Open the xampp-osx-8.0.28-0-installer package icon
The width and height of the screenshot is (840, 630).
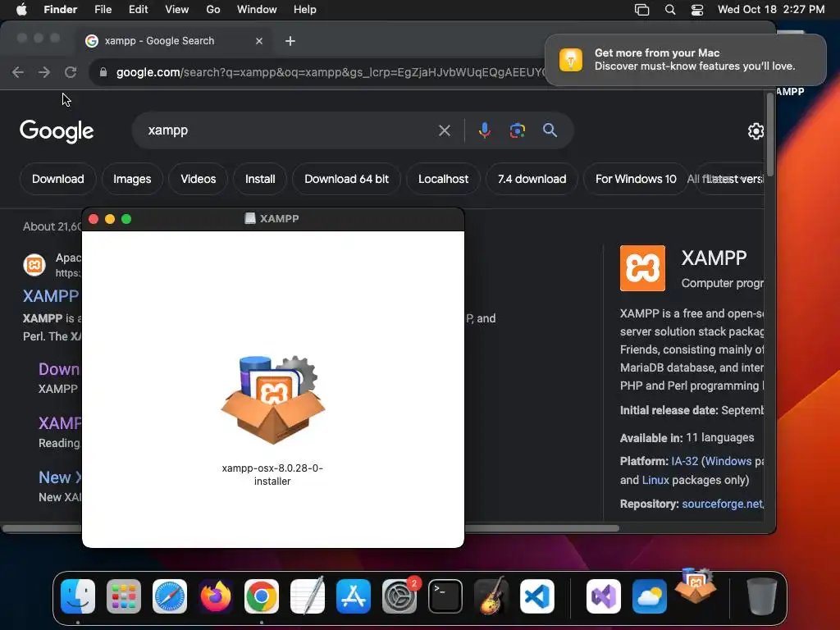[x=272, y=399]
